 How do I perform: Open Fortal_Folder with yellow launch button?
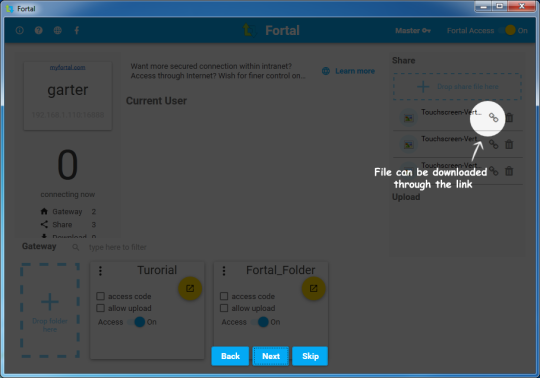(313, 288)
